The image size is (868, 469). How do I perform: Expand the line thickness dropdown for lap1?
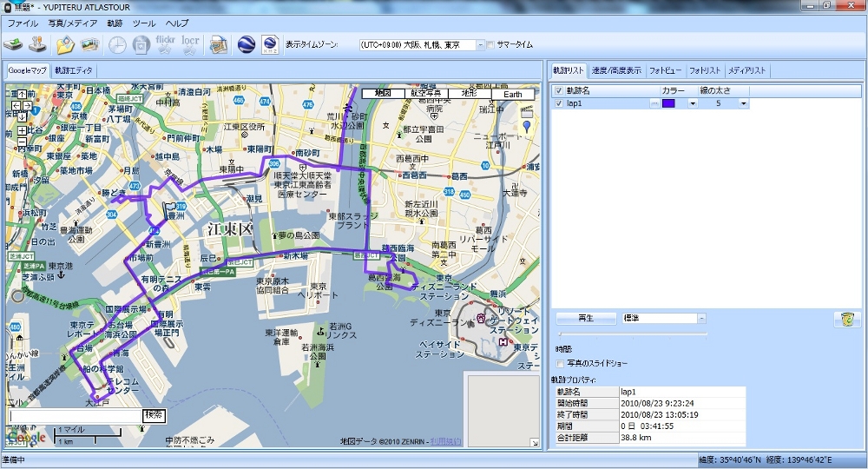tap(743, 103)
